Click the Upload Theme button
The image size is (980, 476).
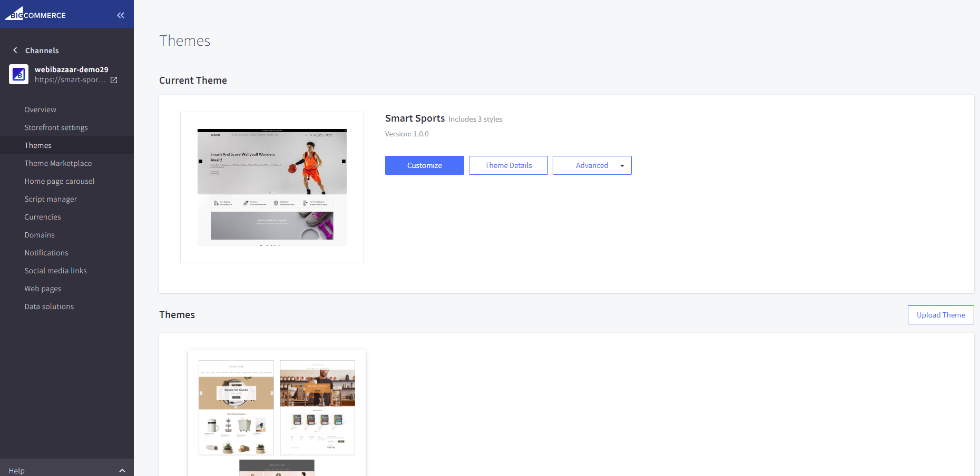[x=940, y=315]
